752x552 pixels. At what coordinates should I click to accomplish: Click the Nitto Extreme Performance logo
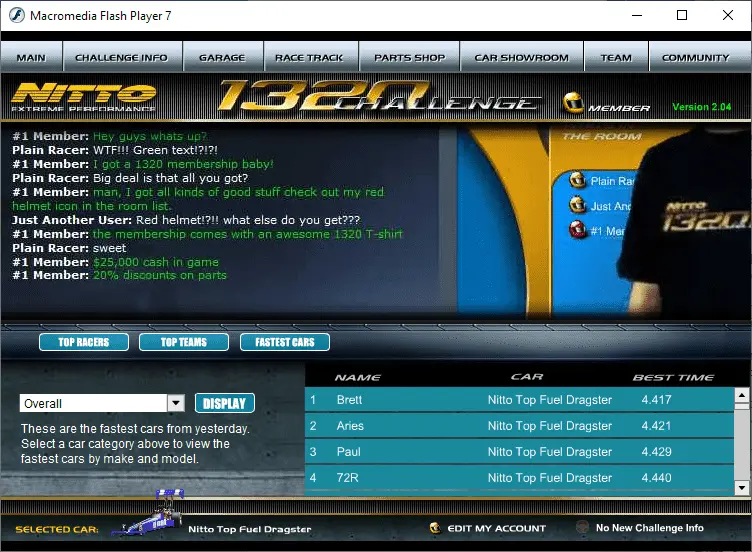coord(84,97)
